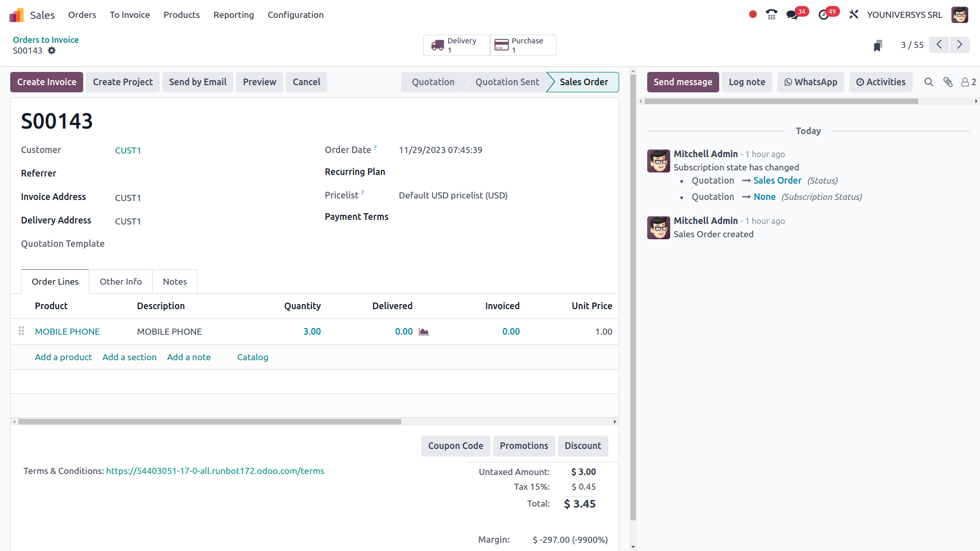Click the order lines horizontal scrollbar
The image size is (980, 551).
click(209, 422)
